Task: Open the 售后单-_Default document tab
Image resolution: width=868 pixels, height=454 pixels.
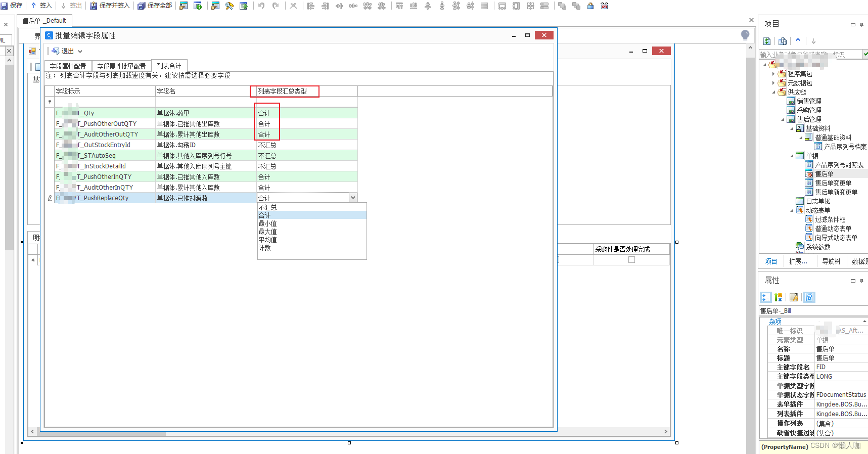Action: point(44,21)
